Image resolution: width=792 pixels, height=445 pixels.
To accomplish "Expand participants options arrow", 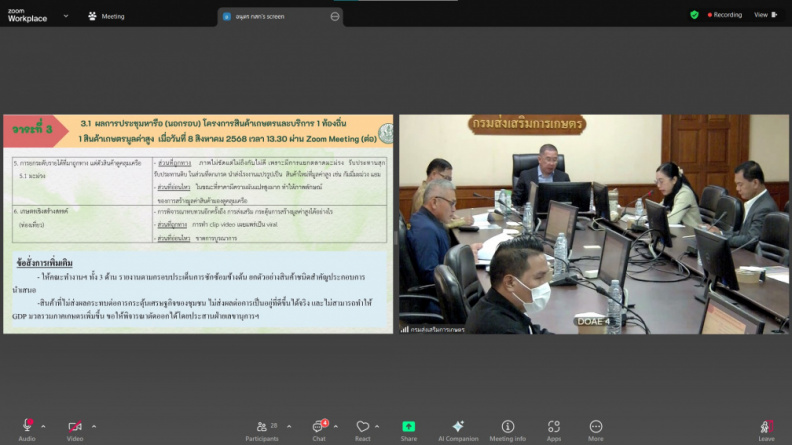I will [289, 426].
